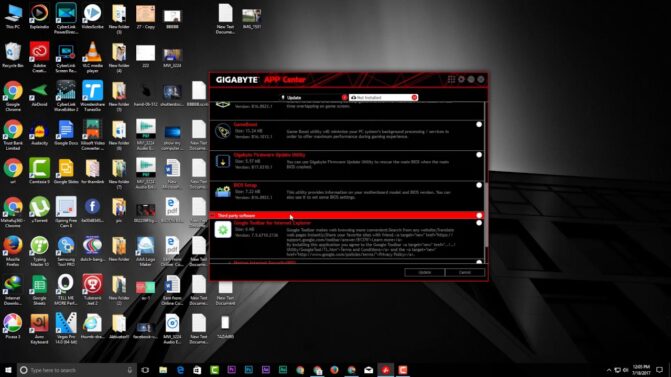Select the VLC media player desktop icon
Screen dimensions: 671x377
pyautogui.click(x=92, y=56)
